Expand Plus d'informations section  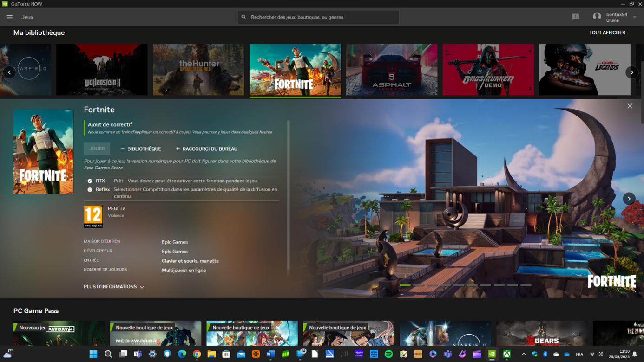coord(114,287)
